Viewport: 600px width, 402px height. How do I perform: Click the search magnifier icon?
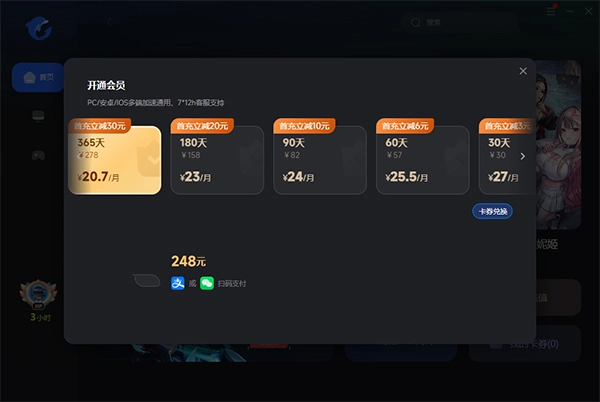coord(416,23)
